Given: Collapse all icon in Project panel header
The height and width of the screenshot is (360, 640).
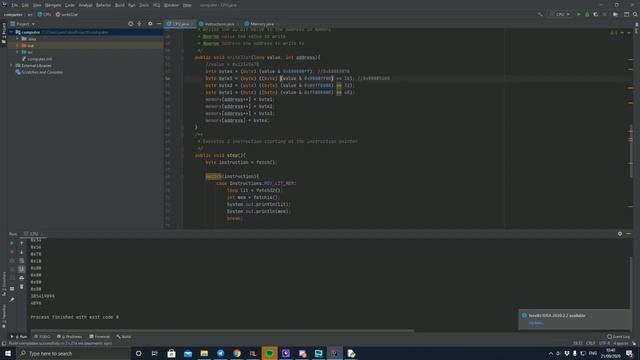Looking at the screenshot, I should coord(140,24).
